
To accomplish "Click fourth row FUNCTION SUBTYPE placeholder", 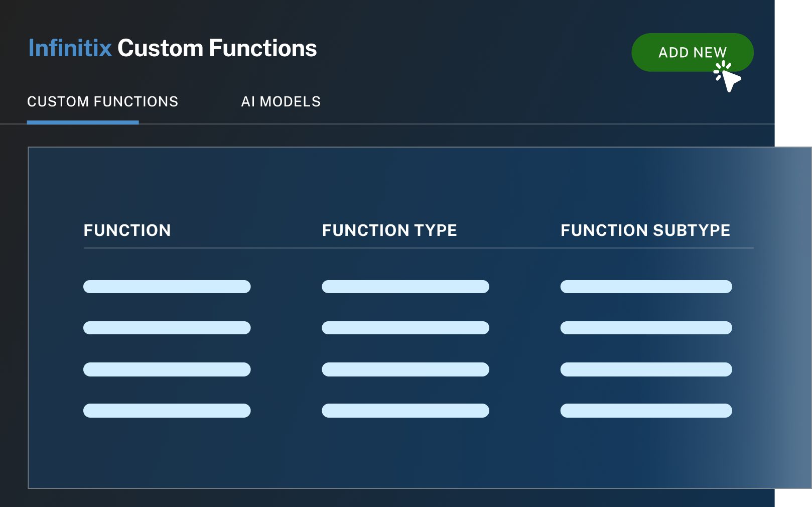I will tap(646, 411).
